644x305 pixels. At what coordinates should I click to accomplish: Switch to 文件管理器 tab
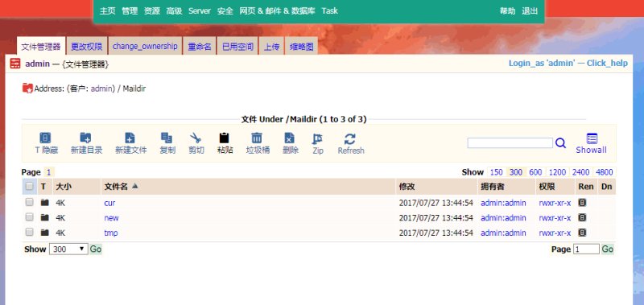41,46
